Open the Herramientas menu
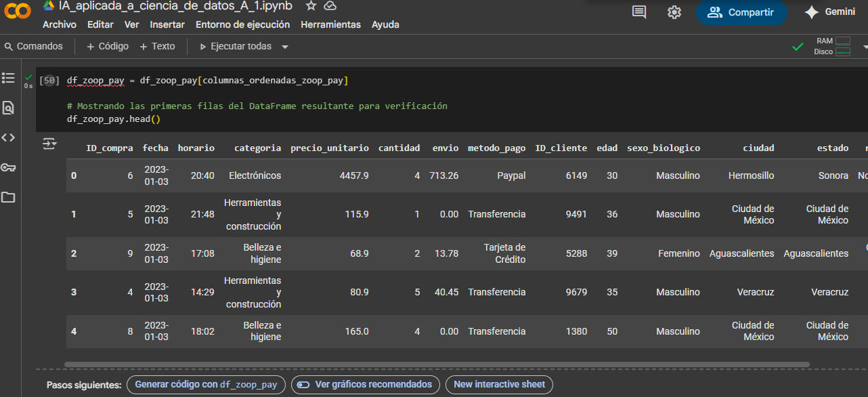868x397 pixels. (330, 24)
